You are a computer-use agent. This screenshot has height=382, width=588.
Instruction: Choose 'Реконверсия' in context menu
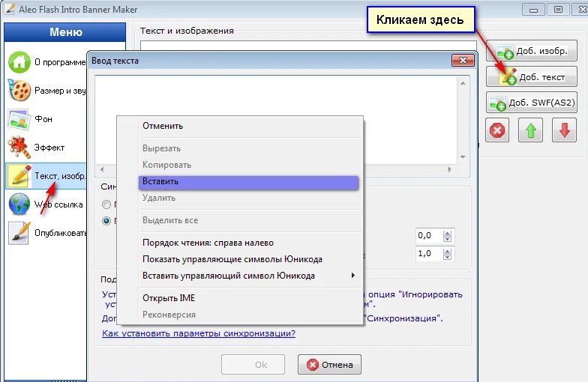coord(240,315)
